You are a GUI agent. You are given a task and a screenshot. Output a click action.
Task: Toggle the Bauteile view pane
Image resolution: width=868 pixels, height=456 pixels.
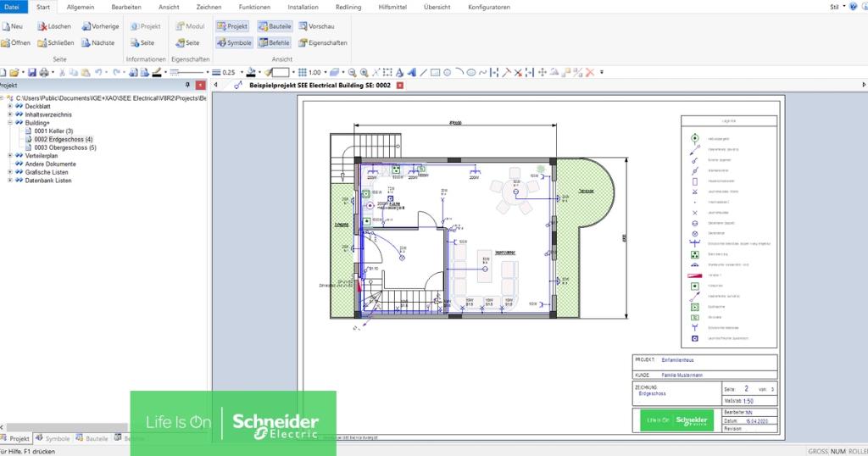pos(275,26)
